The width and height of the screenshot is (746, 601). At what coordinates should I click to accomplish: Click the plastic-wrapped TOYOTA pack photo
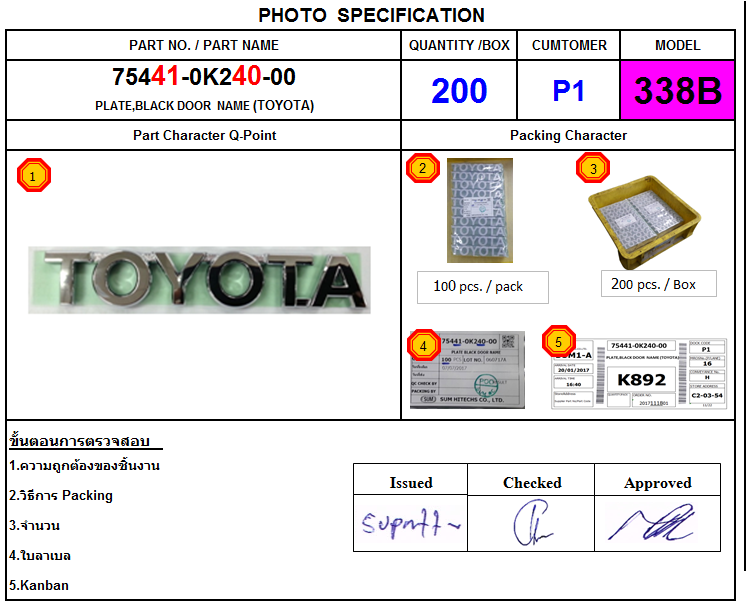tap(480, 210)
